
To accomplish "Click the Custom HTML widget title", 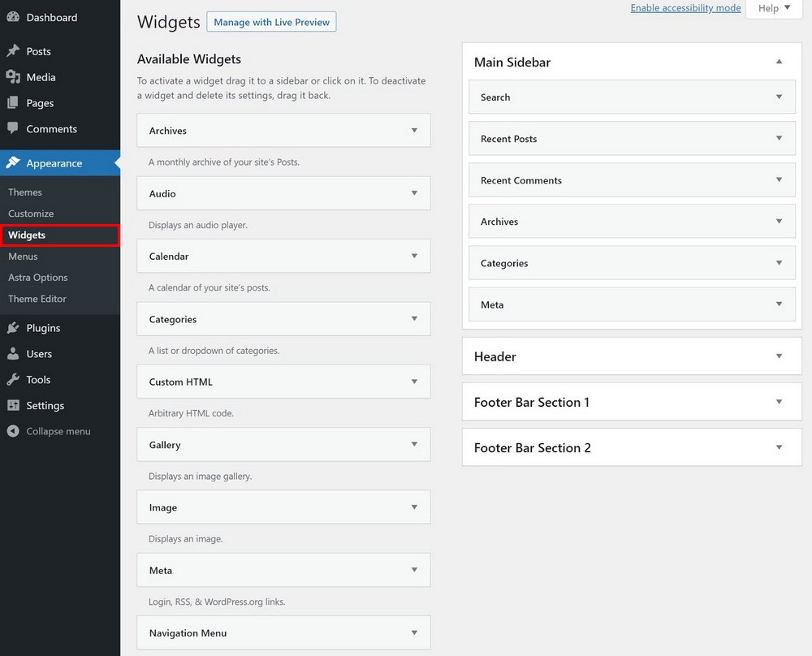I will (x=181, y=382).
